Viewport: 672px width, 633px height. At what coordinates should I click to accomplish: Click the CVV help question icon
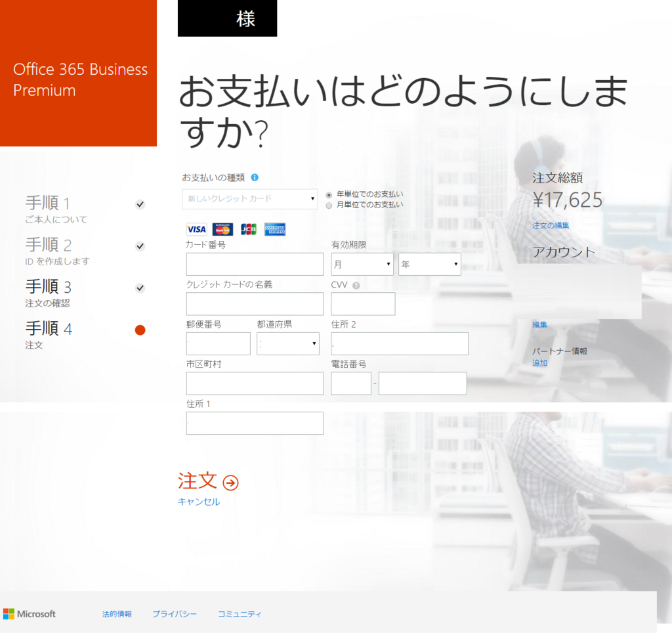coord(356,285)
